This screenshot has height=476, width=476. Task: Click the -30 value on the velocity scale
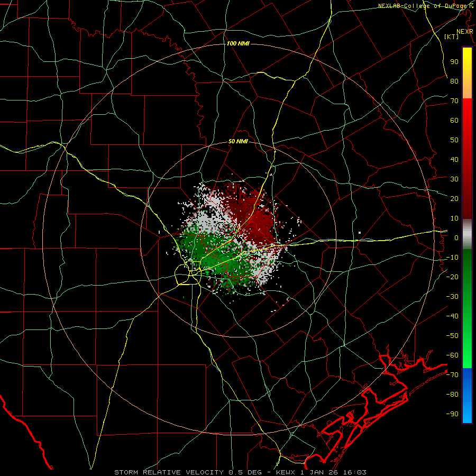452,297
